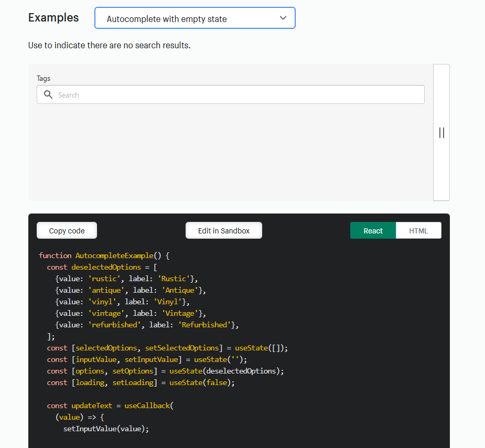Expand the 'Autocomplete with empty state' selector
The height and width of the screenshot is (448, 485).
click(x=195, y=18)
